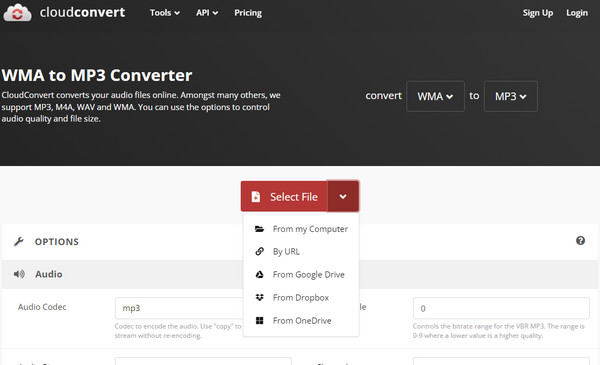Click the Sign Up link
The width and height of the screenshot is (600, 365).
click(x=538, y=13)
